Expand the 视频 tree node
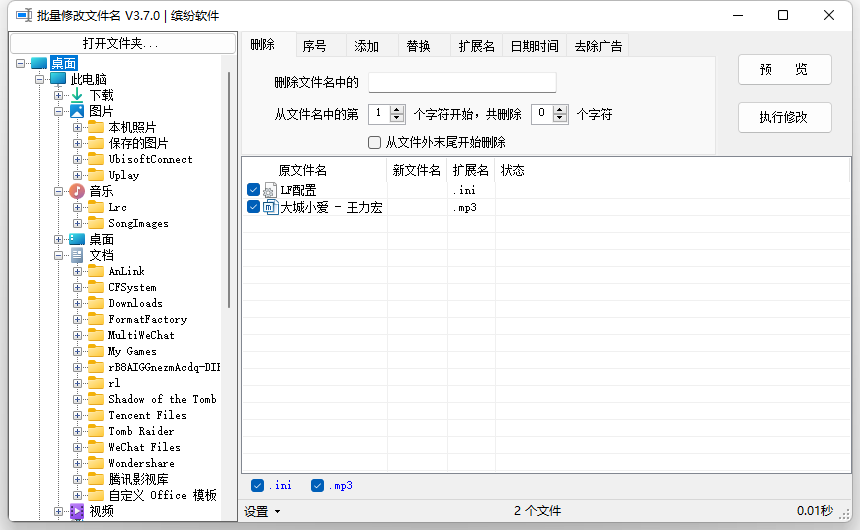This screenshot has height=530, width=860. [x=58, y=511]
